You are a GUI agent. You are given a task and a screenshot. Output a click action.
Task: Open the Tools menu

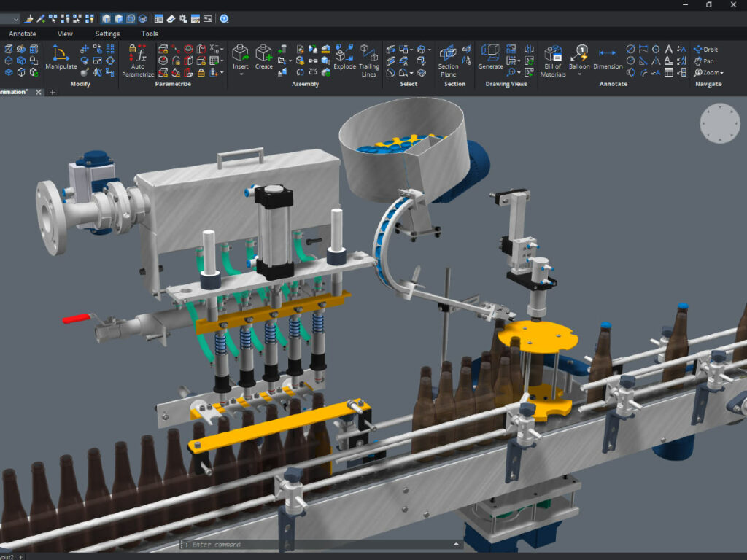[x=150, y=34]
